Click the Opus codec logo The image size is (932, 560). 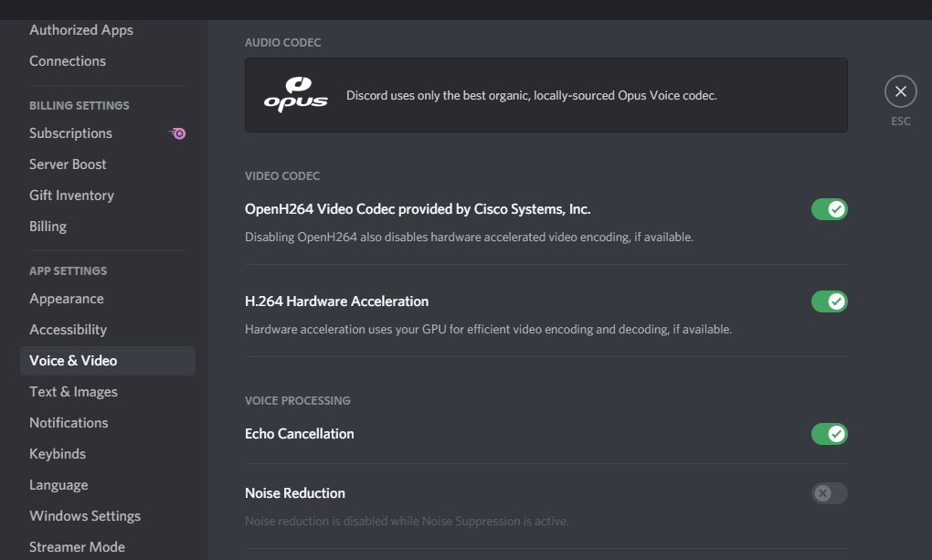coord(295,92)
